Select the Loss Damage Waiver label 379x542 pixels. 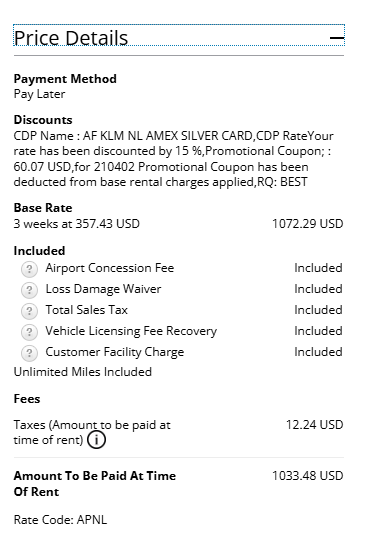click(103, 289)
